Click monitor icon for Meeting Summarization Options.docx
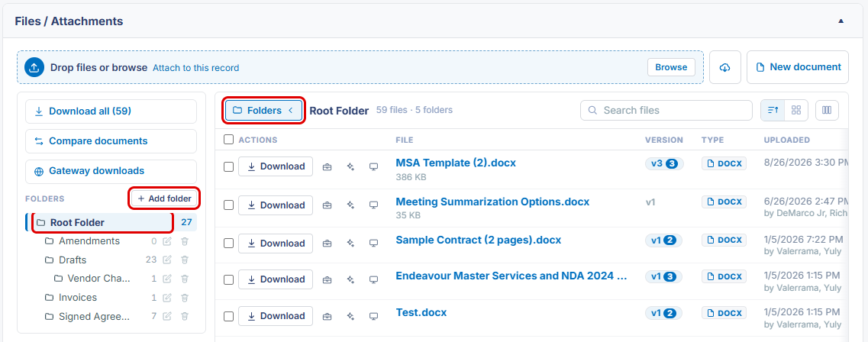This screenshot has width=868, height=342. point(373,205)
